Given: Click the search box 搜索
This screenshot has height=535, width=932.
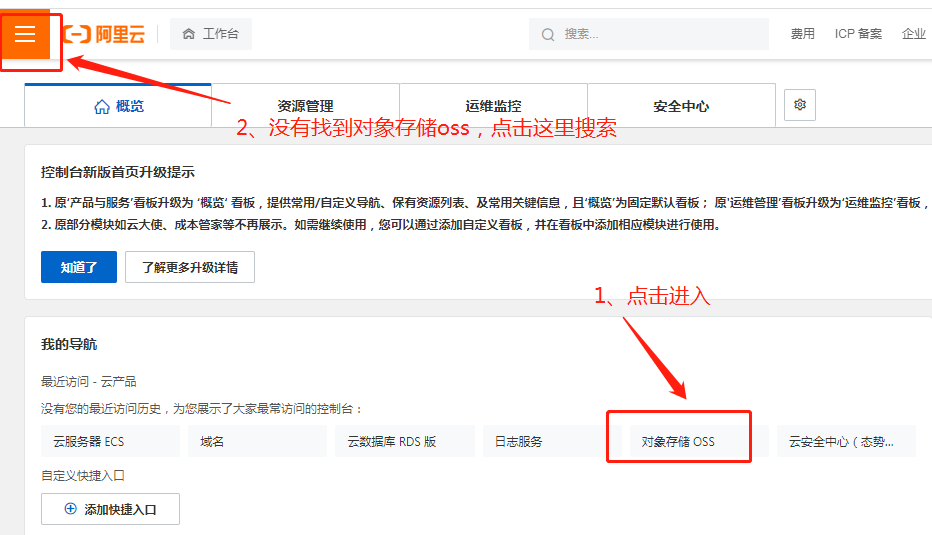Looking at the screenshot, I should click(x=648, y=34).
